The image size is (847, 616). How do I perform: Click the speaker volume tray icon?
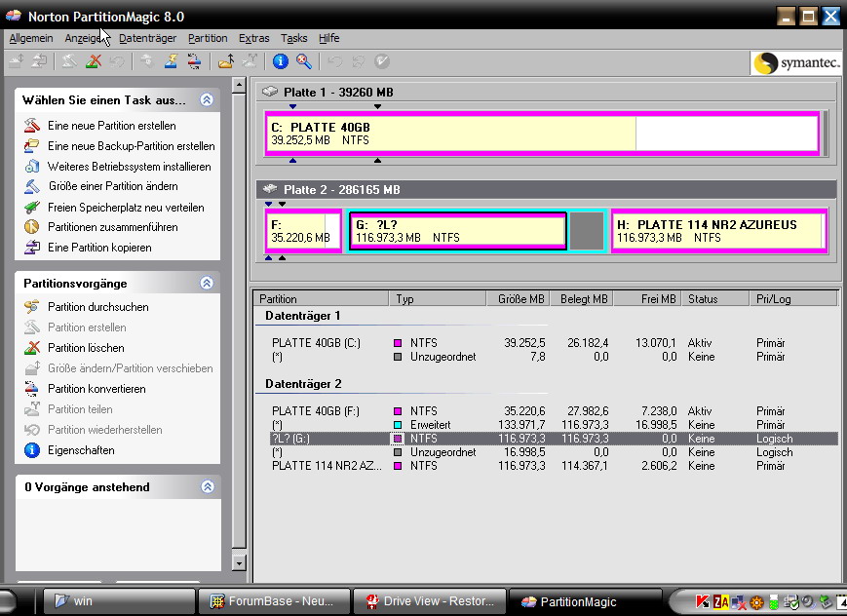(x=809, y=601)
